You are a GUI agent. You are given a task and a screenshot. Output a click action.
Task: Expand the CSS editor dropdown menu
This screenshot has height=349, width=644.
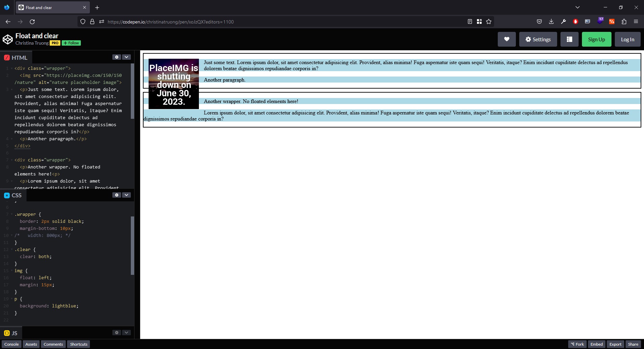(126, 195)
